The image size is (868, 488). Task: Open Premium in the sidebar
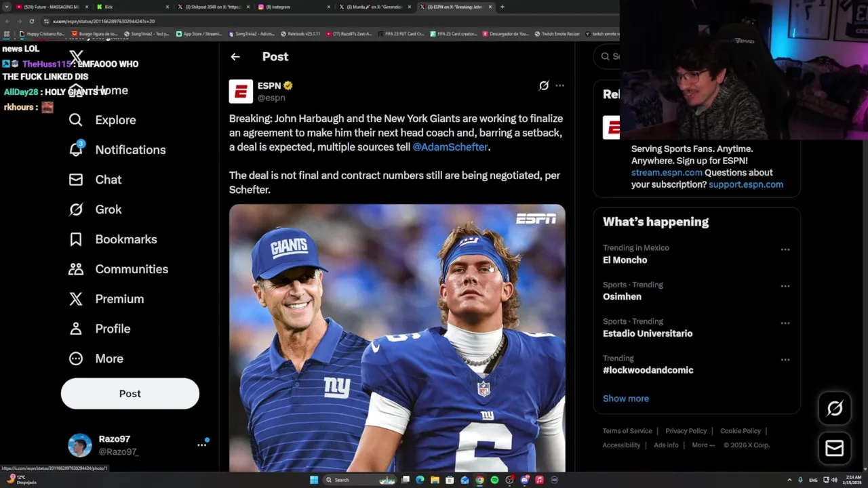[x=106, y=299]
